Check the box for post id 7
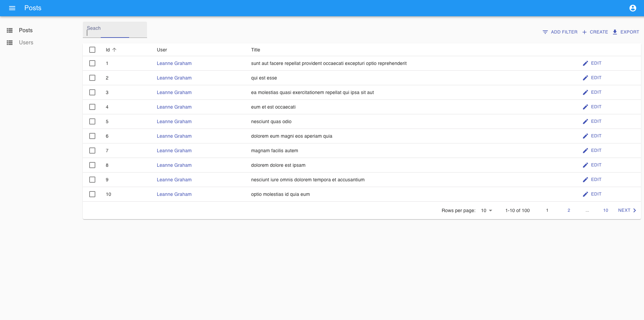 pyautogui.click(x=92, y=151)
